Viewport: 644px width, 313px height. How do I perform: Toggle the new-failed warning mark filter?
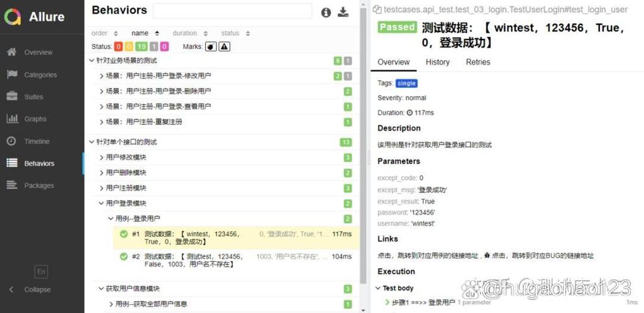click(x=225, y=47)
